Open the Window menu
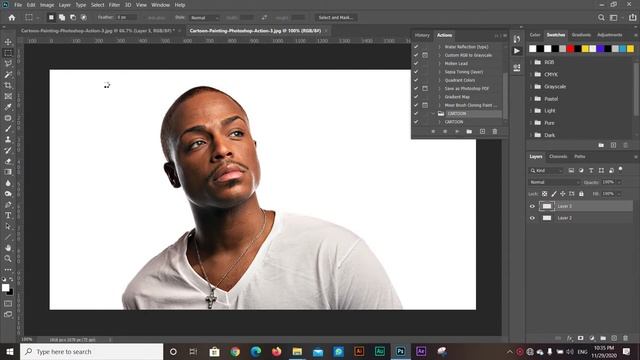Viewport: 640px width, 360px height. tap(160, 5)
